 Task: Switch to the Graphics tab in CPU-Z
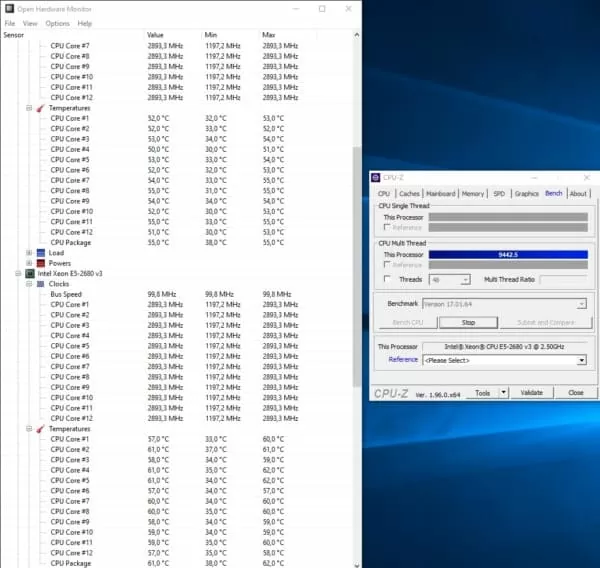coord(527,194)
